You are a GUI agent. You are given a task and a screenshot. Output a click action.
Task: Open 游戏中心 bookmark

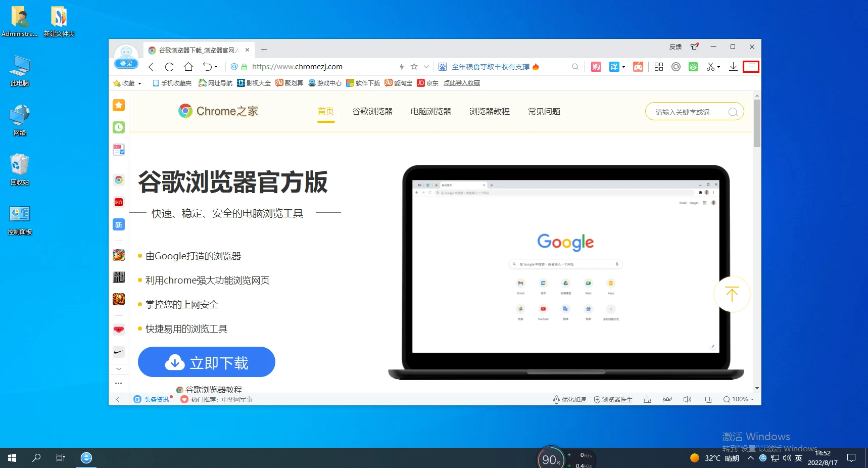(x=325, y=83)
